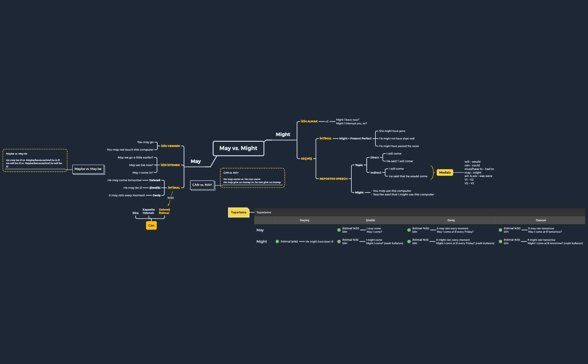This screenshot has width=588, height=364.
Task: Click the green check icon in May's Geniş cell
Action: 409,230
